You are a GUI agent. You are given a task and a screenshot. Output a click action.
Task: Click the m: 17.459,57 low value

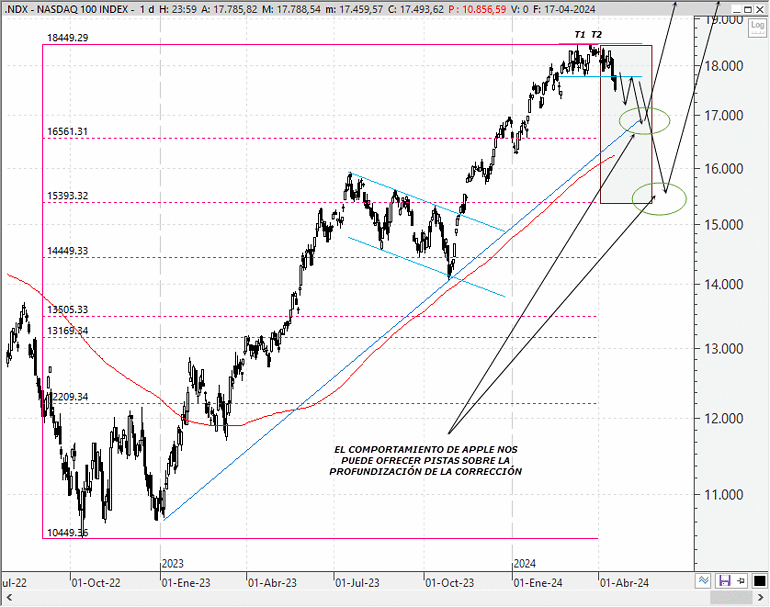pos(354,9)
